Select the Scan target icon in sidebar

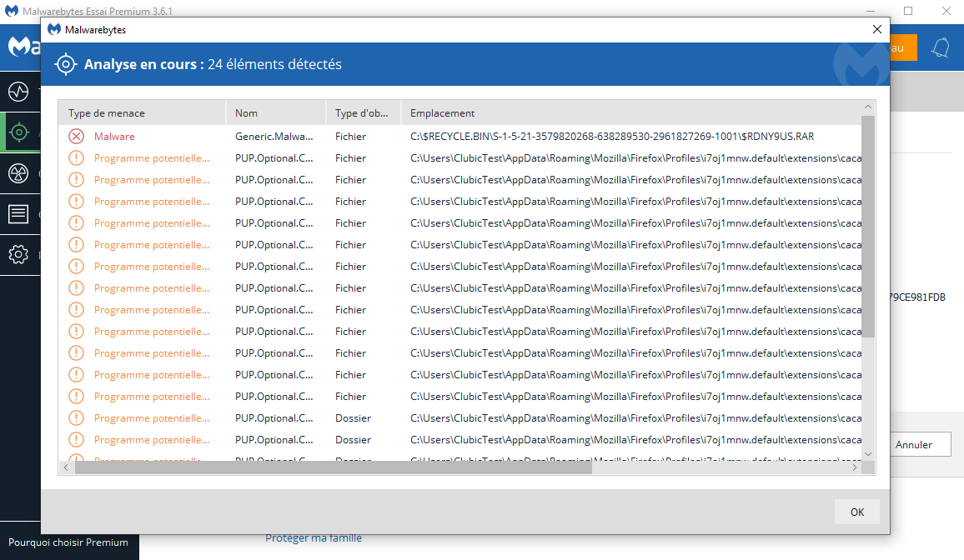point(18,132)
